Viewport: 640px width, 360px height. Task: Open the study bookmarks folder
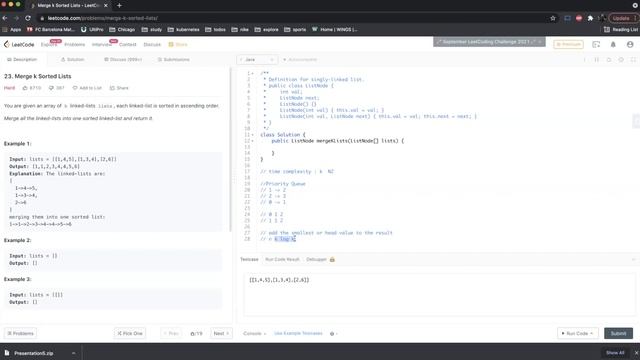click(x=151, y=29)
